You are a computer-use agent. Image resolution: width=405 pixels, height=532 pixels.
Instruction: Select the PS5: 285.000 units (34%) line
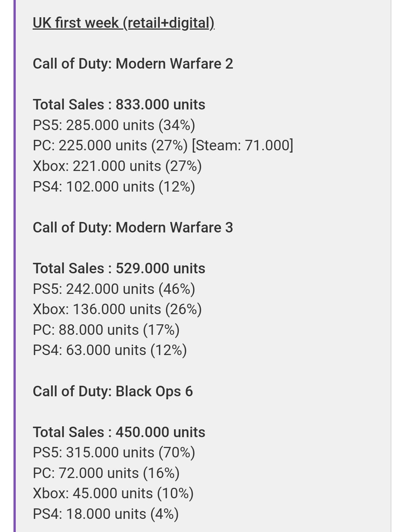[114, 125]
